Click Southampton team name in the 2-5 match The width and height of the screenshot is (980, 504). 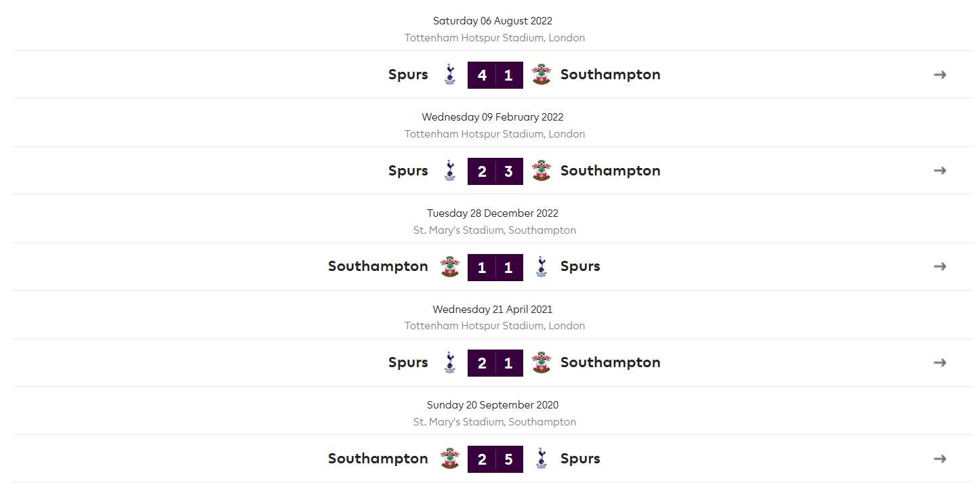click(x=378, y=459)
